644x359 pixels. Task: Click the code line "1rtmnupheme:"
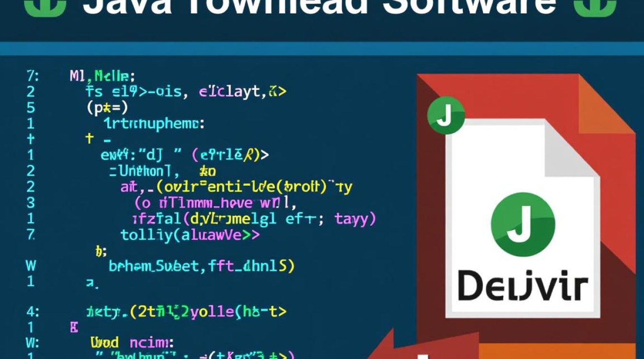coord(154,123)
